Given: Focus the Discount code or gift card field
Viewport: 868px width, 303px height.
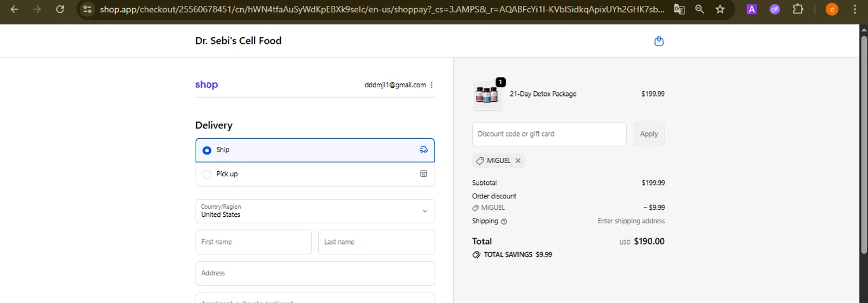Looking at the screenshot, I should point(549,134).
